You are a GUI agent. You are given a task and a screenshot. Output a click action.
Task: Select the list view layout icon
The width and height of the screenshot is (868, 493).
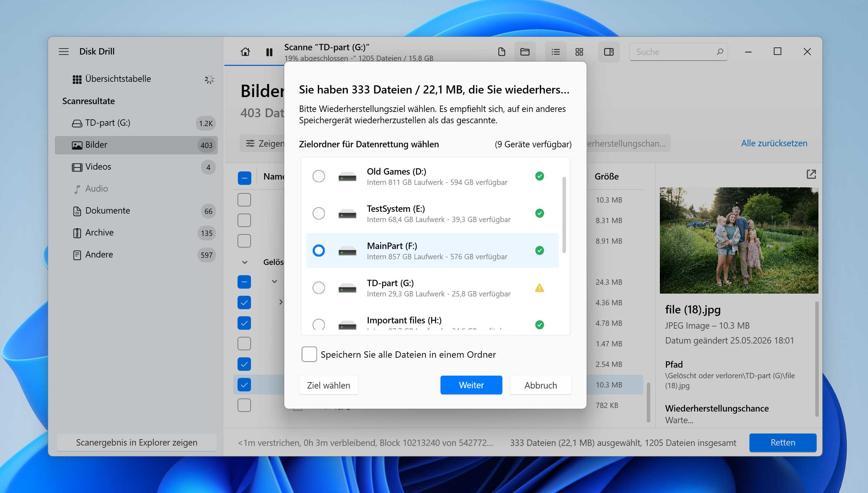click(556, 52)
